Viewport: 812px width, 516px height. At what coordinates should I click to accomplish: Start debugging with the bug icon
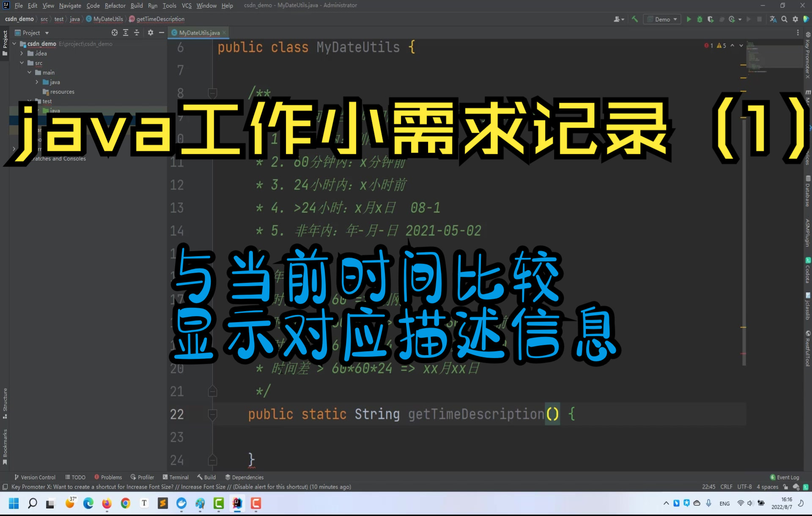click(x=700, y=19)
